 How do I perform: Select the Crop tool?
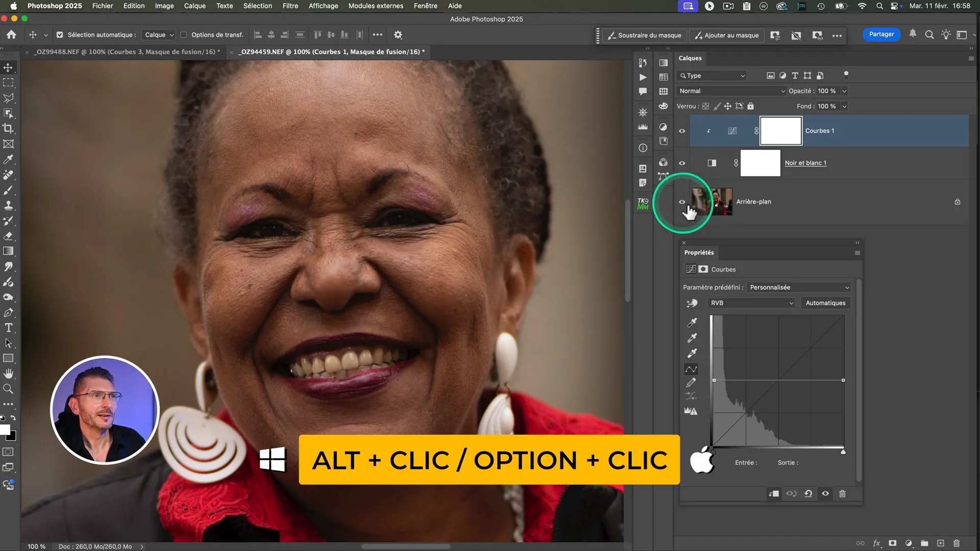pyautogui.click(x=8, y=129)
